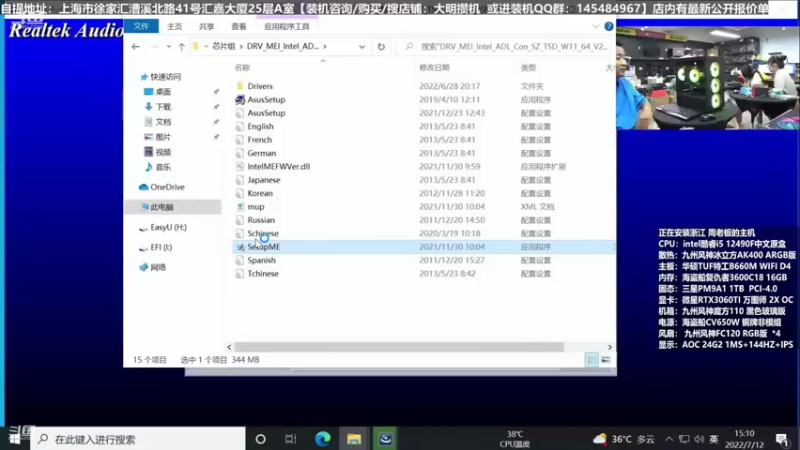Open 音乐 folder in navigation pane
Image resolution: width=800 pixels, height=450 pixels.
click(163, 167)
